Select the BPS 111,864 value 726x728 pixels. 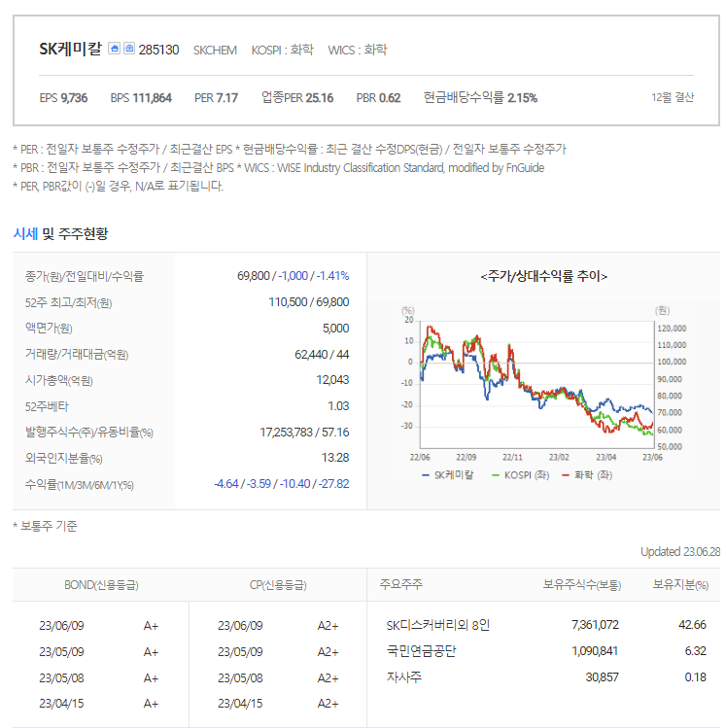point(141,98)
